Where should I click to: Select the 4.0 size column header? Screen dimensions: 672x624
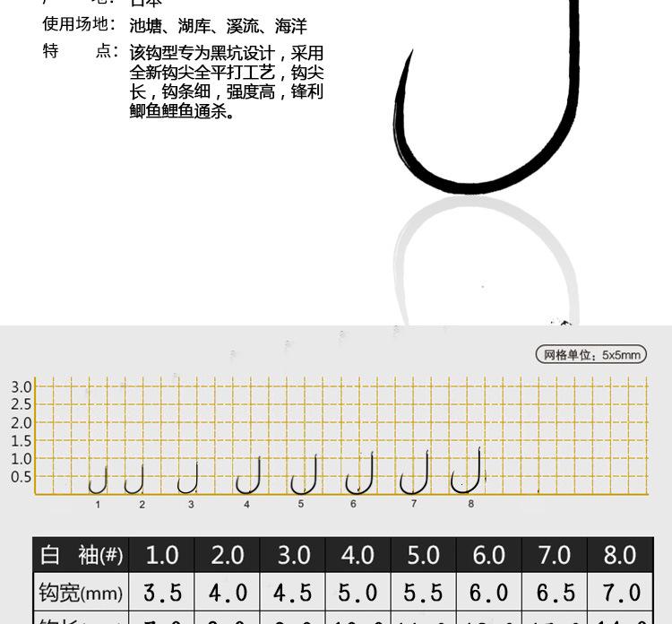click(358, 555)
